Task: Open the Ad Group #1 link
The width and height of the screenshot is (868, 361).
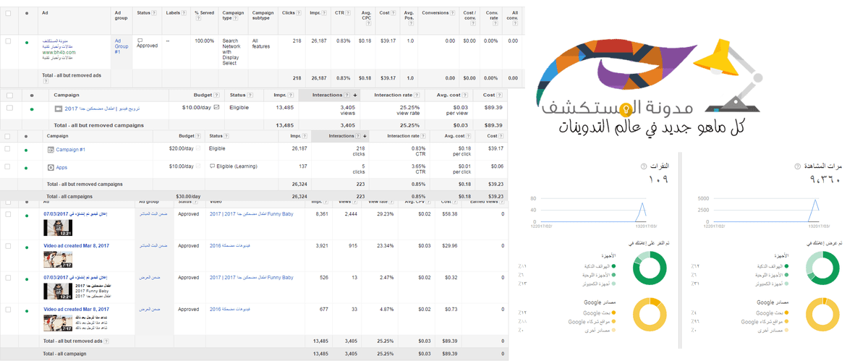Action: 121,46
